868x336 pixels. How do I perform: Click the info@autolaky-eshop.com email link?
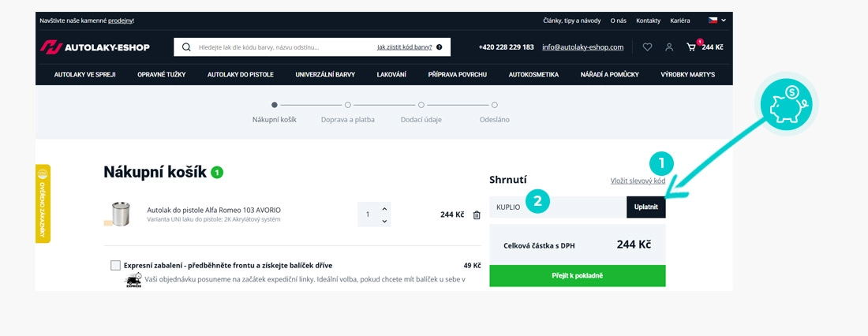[583, 47]
